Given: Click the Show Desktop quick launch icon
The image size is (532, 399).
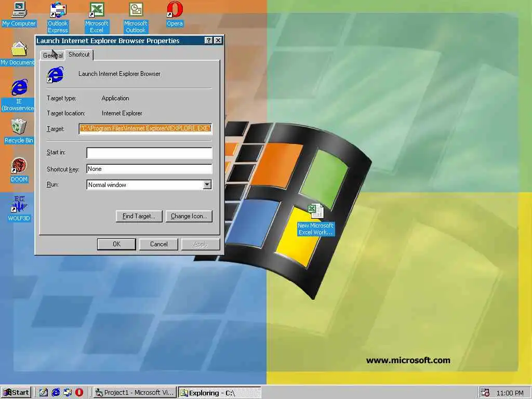Looking at the screenshot, I should [x=43, y=393].
